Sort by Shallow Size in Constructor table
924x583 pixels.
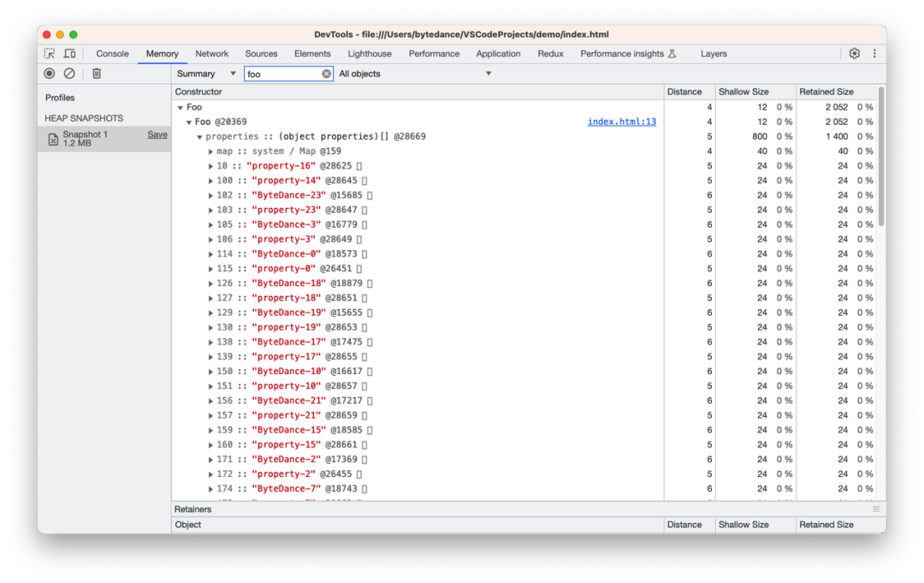coord(755,92)
